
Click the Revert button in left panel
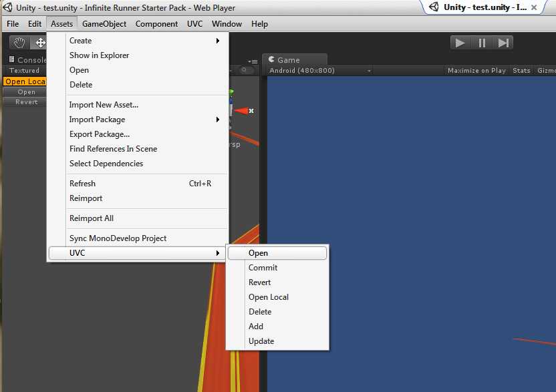click(x=26, y=102)
